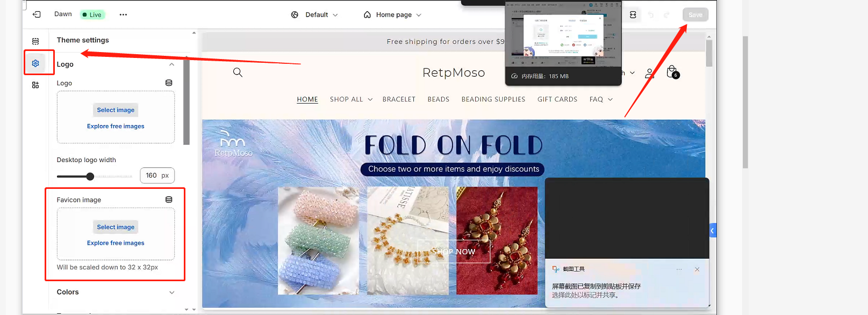Click the SHOP NOW banner button
Viewport: 868px width, 315px height.
454,252
